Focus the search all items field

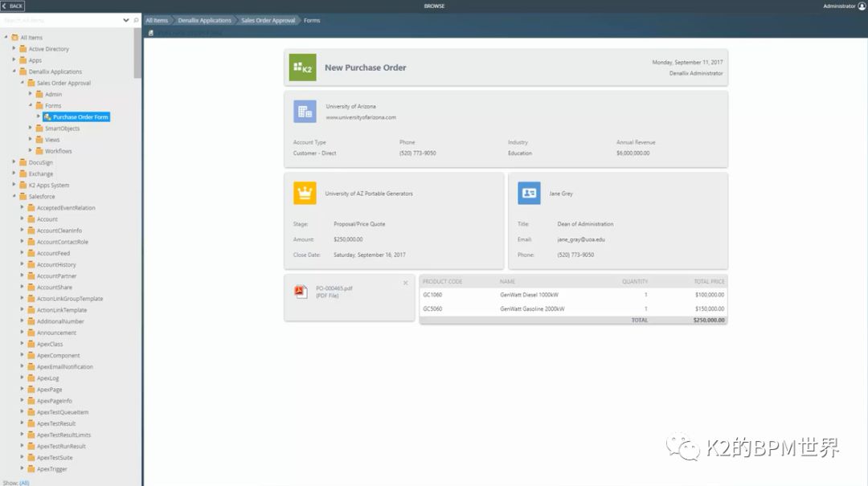pyautogui.click(x=61, y=20)
